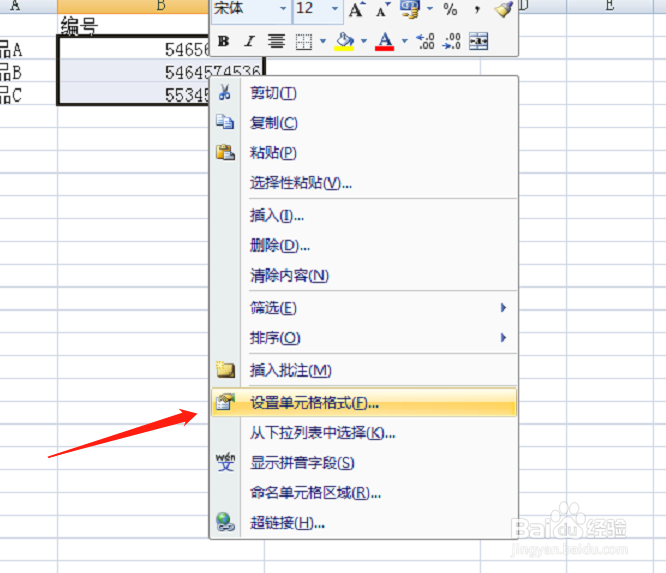Click the Bold button in mini toolbar
Viewport: 666px width, 573px height.
[223, 41]
